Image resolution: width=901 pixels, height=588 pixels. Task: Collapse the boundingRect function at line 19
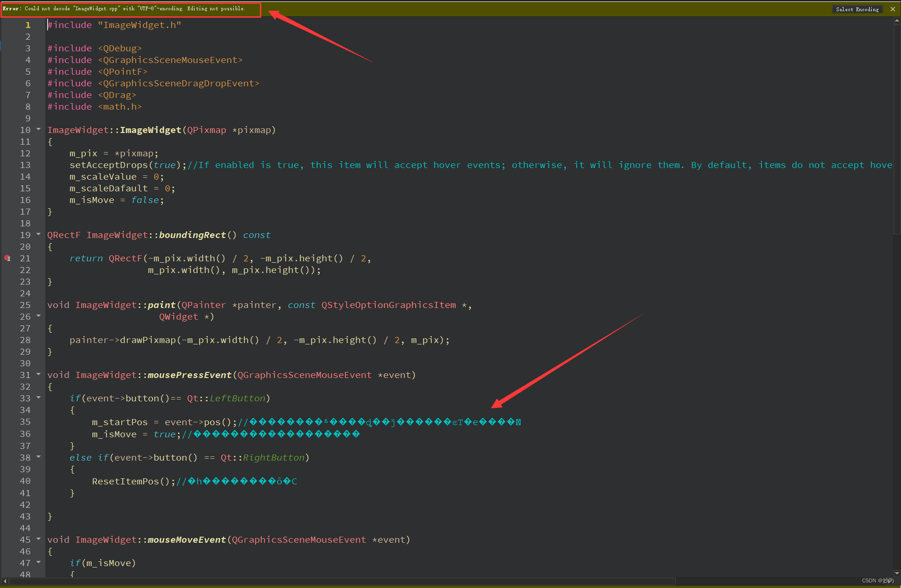38,235
